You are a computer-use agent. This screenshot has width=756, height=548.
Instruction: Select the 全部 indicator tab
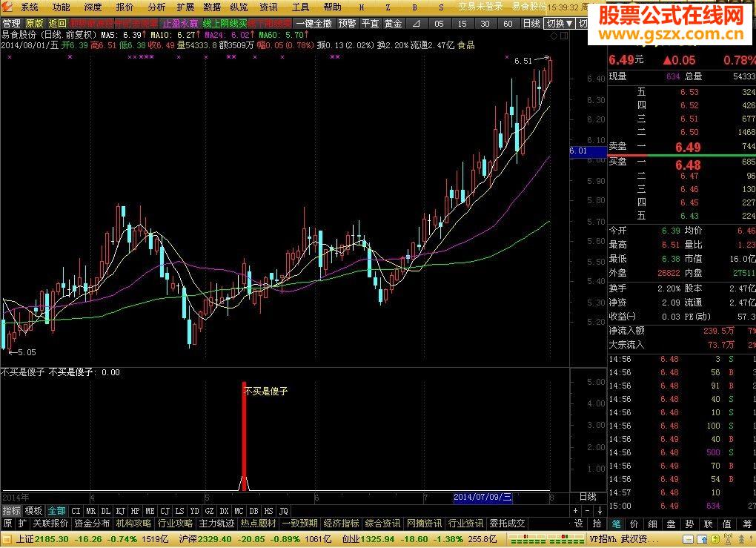pos(56,510)
